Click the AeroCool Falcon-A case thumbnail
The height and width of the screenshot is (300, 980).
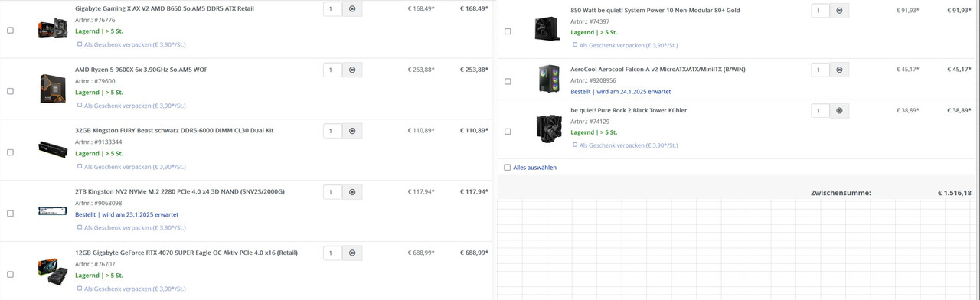coord(548,79)
